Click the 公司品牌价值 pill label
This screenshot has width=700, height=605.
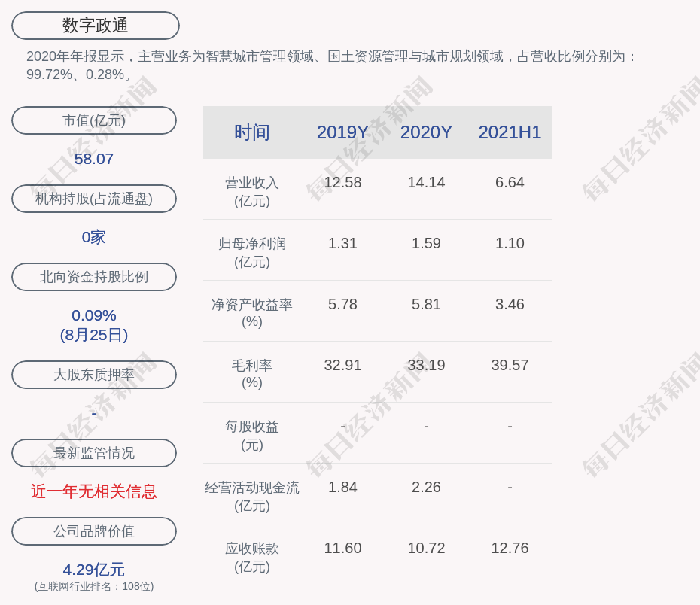point(94,531)
